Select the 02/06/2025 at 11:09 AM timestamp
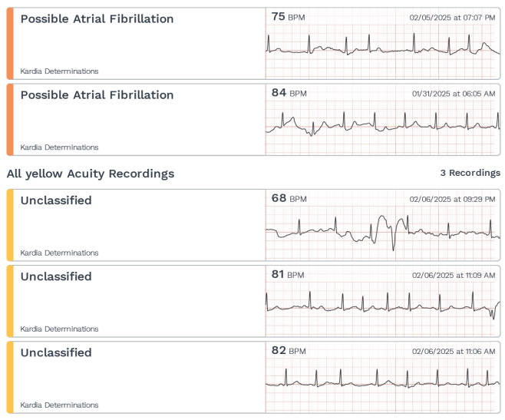Image resolution: width=505 pixels, height=420 pixels. (454, 276)
